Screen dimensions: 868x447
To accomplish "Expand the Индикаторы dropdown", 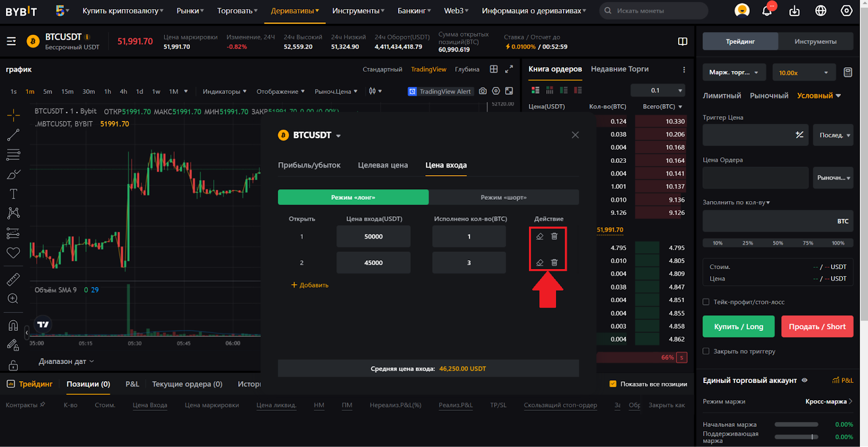I will tap(225, 92).
